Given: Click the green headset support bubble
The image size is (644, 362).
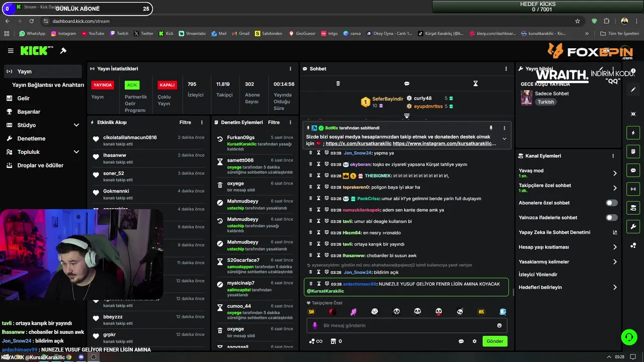Looking at the screenshot, I should tap(628, 337).
